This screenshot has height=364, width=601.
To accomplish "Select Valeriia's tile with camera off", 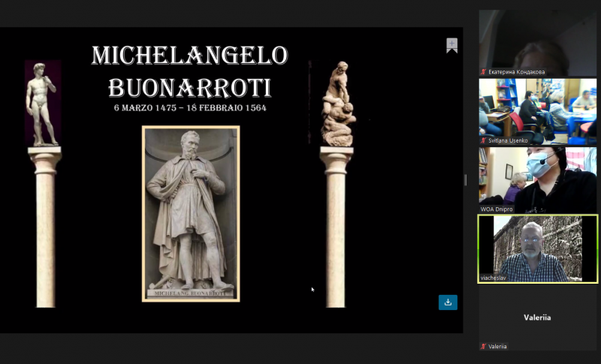I will tap(538, 317).
